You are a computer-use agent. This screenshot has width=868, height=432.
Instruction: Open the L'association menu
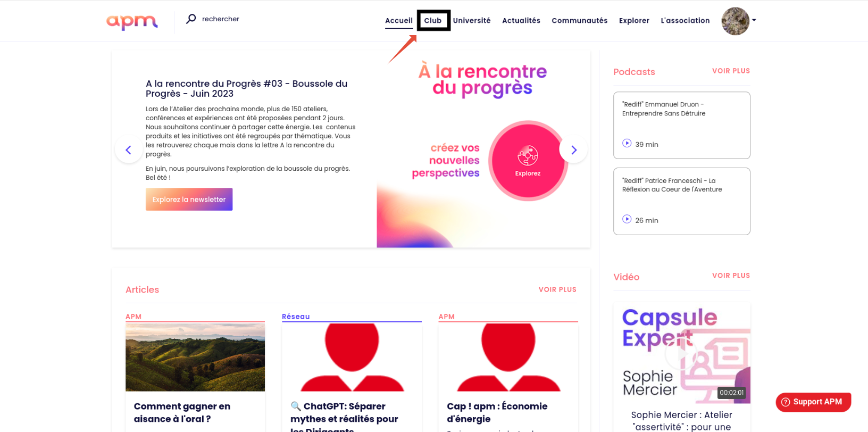coord(685,21)
